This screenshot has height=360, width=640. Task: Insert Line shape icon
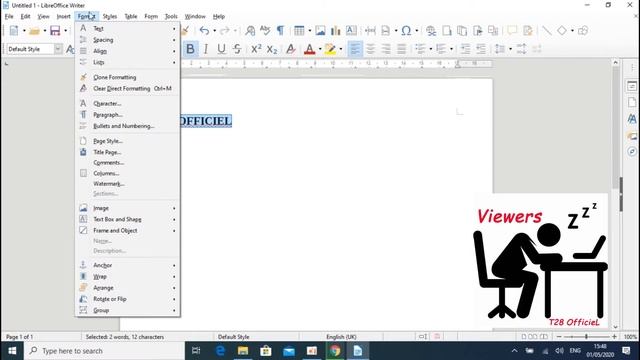[547, 31]
